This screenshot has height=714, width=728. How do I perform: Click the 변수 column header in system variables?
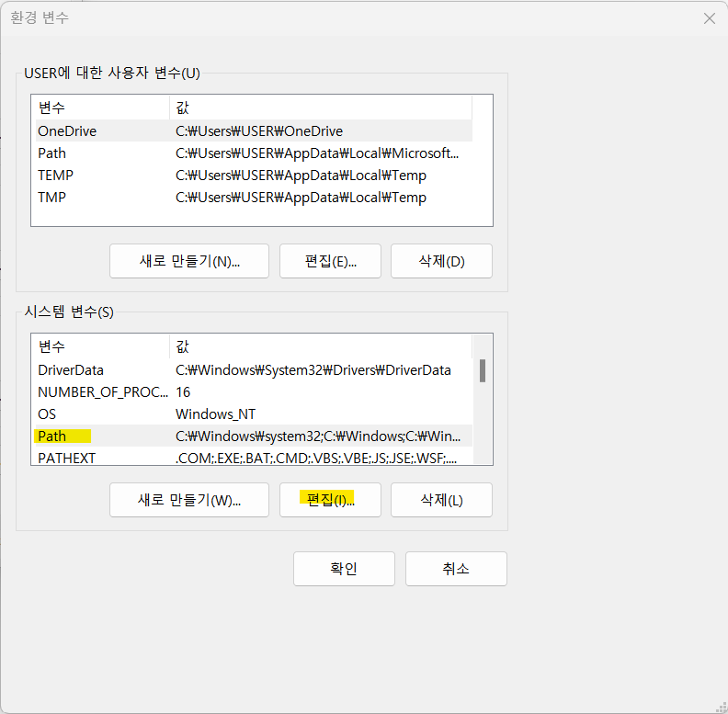[102, 346]
